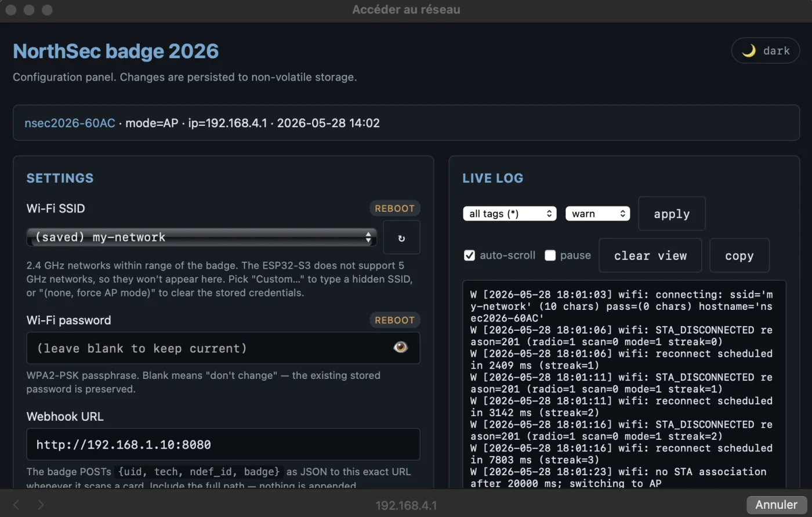Image resolution: width=812 pixels, height=517 pixels.
Task: Click the refresh Wi-Fi networks icon button
Action: coord(401,237)
